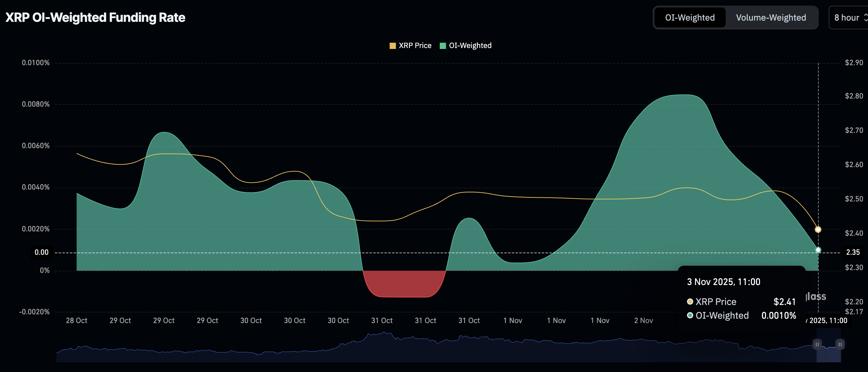Click the left range slider handle
This screenshot has width=868, height=372.
click(817, 344)
